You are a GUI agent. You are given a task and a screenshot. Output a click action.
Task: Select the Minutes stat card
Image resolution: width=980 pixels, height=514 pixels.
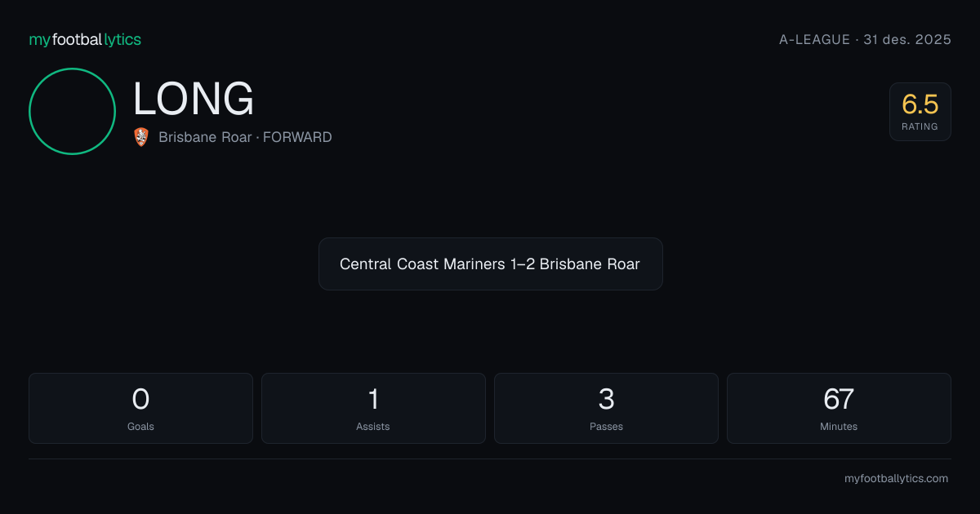839,408
